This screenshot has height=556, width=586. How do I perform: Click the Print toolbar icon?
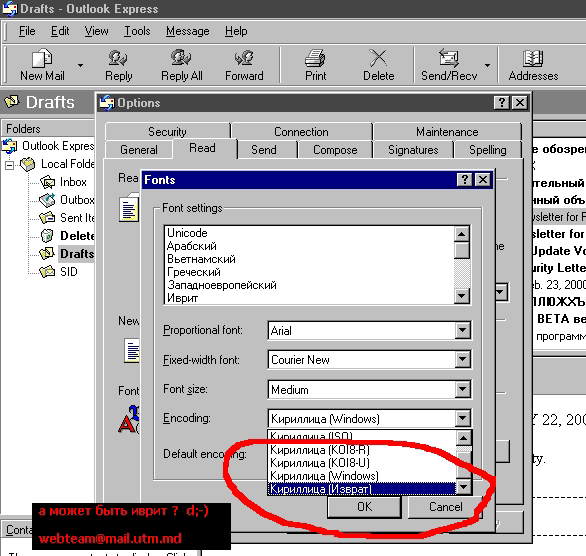[315, 58]
